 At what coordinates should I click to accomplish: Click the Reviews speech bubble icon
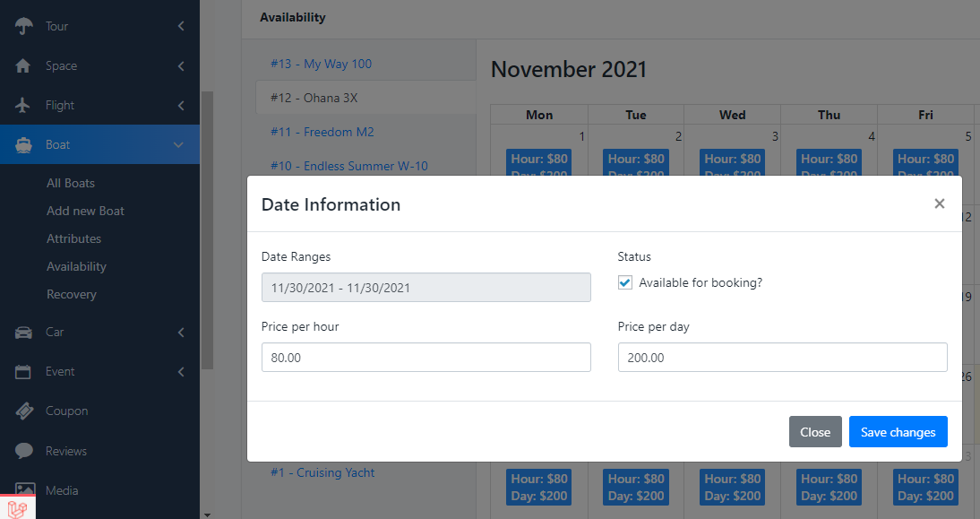(x=24, y=451)
